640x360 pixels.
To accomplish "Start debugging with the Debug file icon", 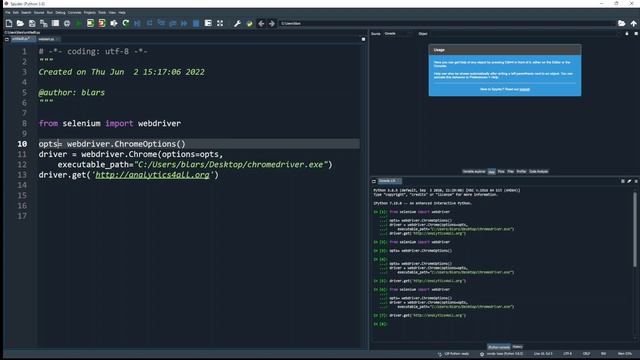I will point(137,23).
